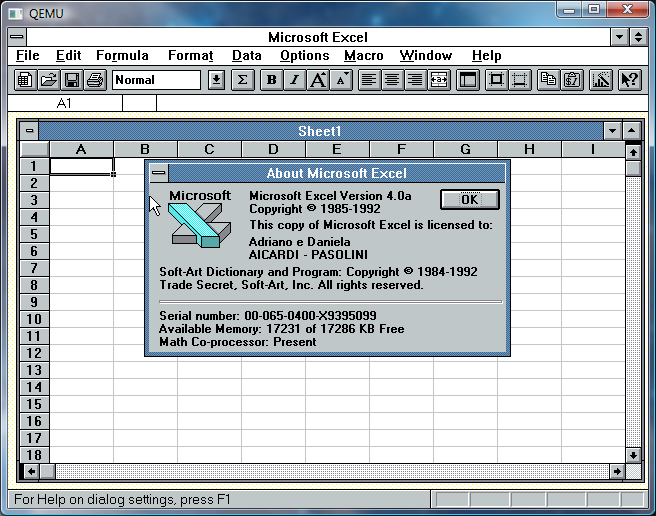The width and height of the screenshot is (656, 516).
Task: Click the AutoFormat table icon
Action: tap(468, 80)
